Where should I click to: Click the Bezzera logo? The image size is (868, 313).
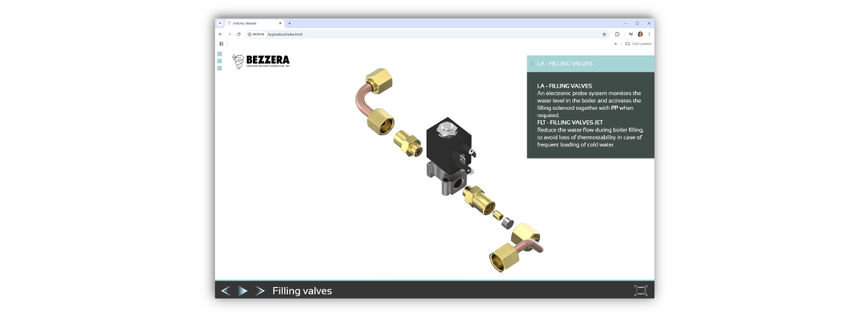[260, 62]
